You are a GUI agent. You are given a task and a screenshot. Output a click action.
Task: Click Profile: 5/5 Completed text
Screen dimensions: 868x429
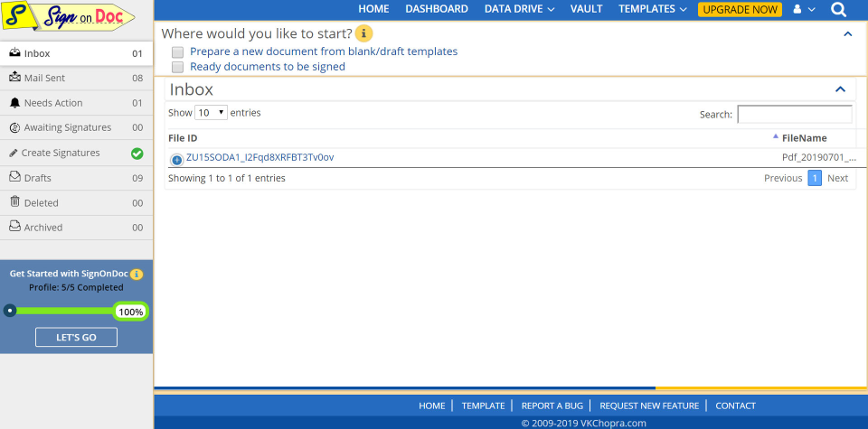(76, 287)
